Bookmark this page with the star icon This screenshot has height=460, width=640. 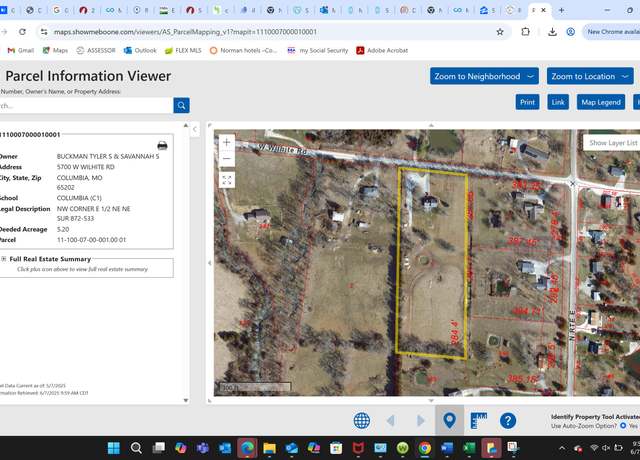tap(500, 32)
